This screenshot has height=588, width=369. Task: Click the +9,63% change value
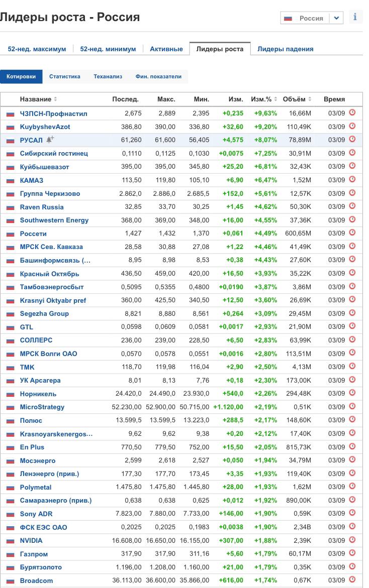[265, 113]
